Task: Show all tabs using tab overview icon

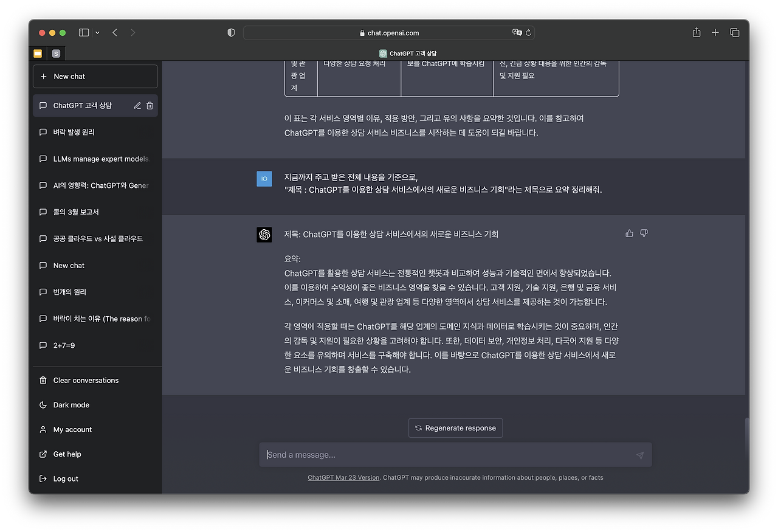Action: tap(735, 32)
